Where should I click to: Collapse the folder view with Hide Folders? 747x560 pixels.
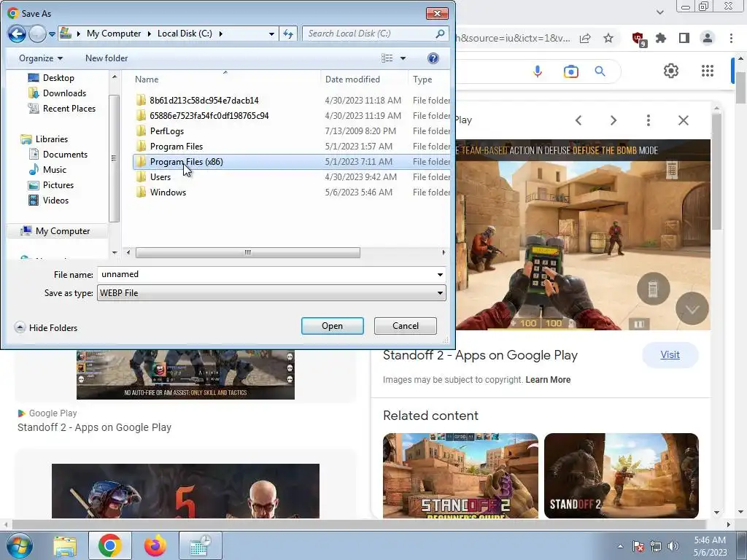(46, 327)
